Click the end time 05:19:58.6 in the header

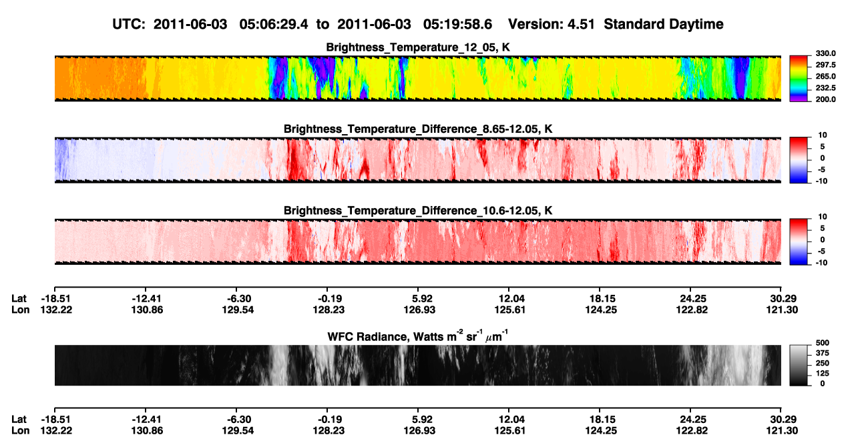[x=457, y=25]
